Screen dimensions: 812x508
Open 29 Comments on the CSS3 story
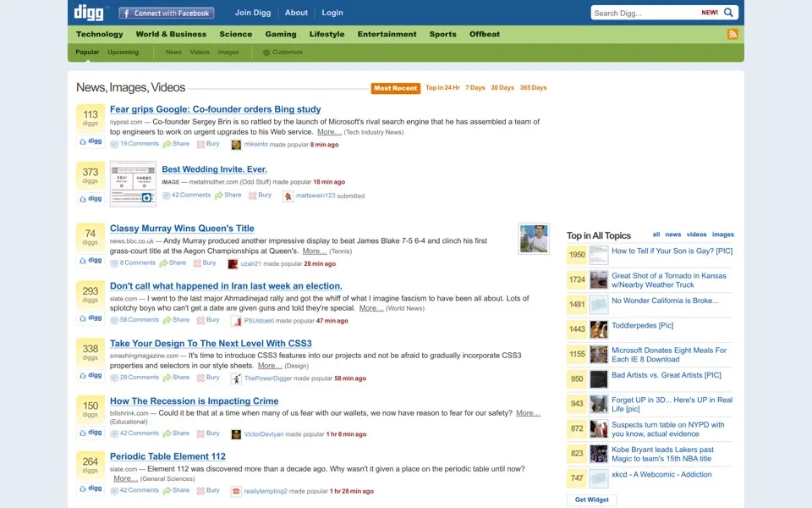point(134,378)
